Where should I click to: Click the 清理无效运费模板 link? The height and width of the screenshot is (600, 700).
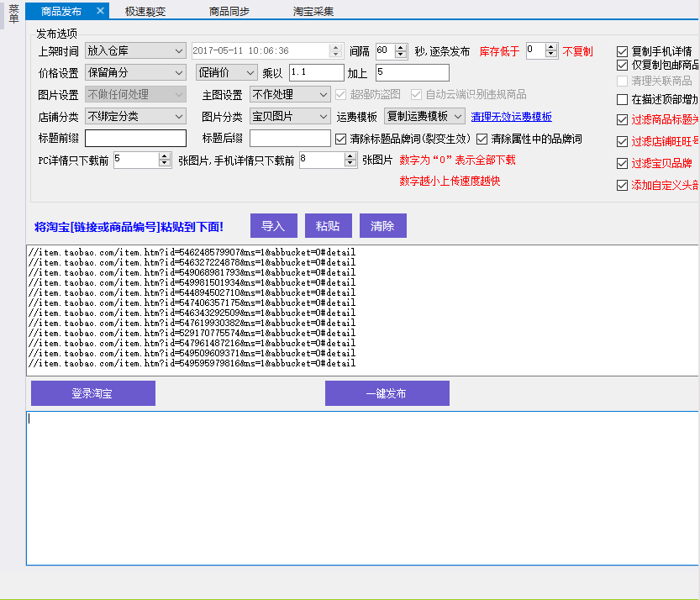511,117
